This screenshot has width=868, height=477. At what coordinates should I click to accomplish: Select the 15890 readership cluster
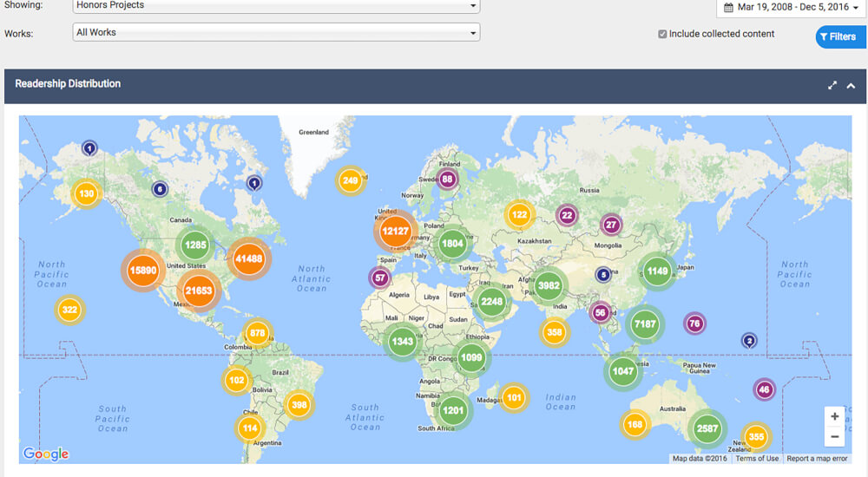click(143, 270)
